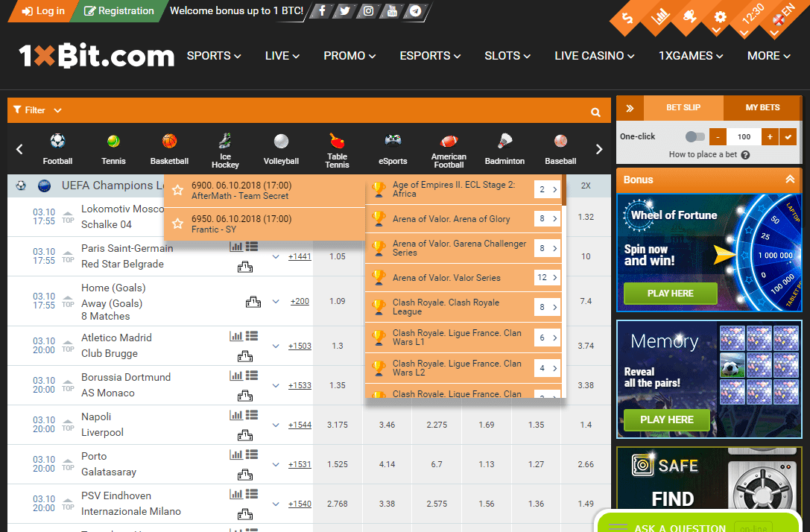The image size is (810, 532).
Task: Open the +1544 markets link for Napoli
Action: 300,425
